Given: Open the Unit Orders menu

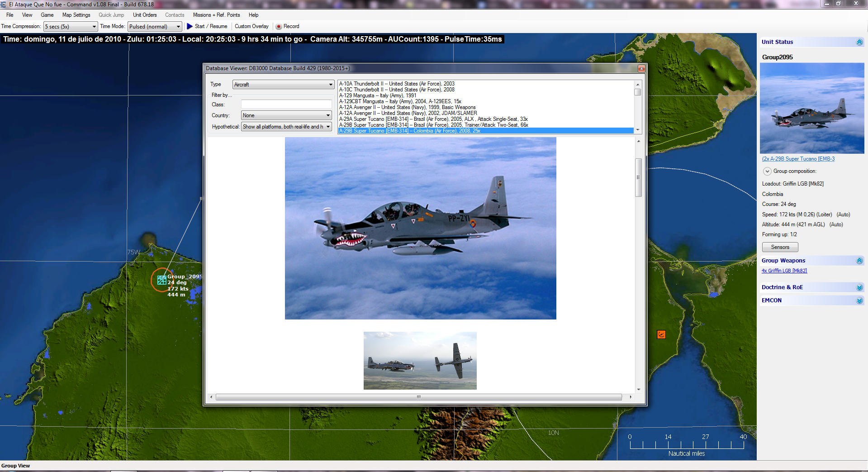Looking at the screenshot, I should click(x=145, y=15).
